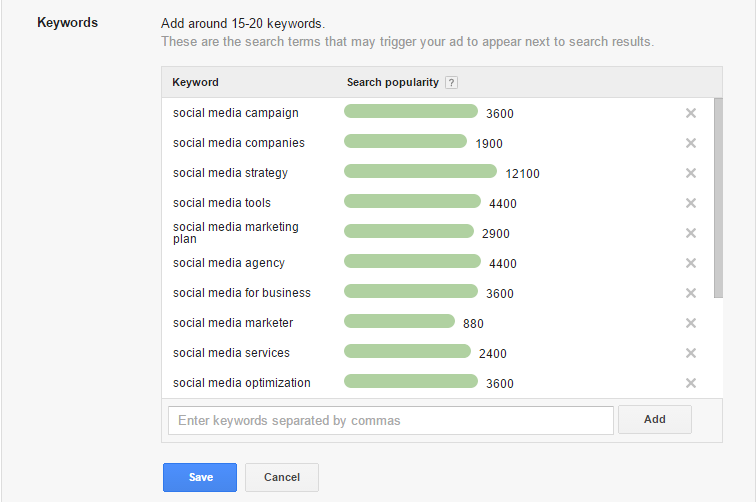Remove the social media companies keyword
The height and width of the screenshot is (502, 756).
pyautogui.click(x=690, y=143)
